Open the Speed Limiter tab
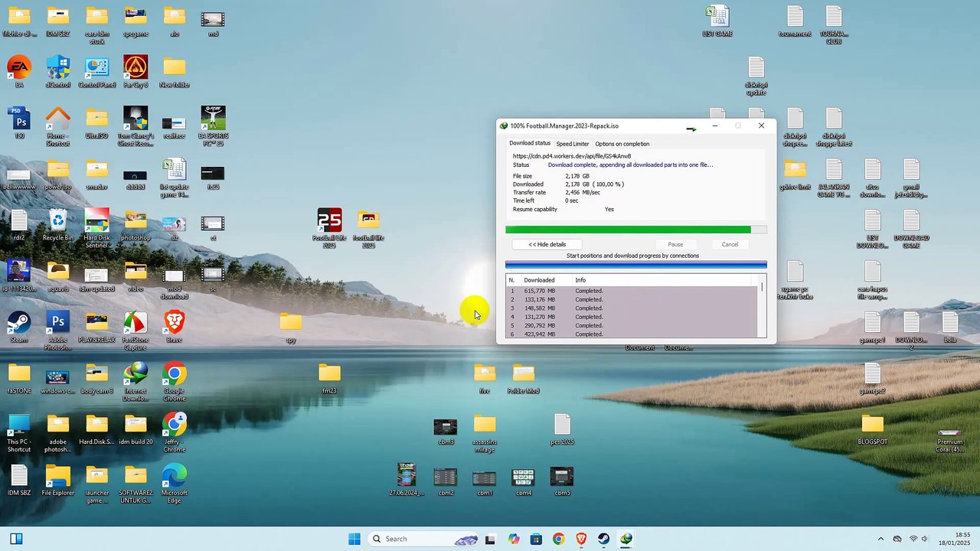The height and width of the screenshot is (551, 980). [x=573, y=144]
